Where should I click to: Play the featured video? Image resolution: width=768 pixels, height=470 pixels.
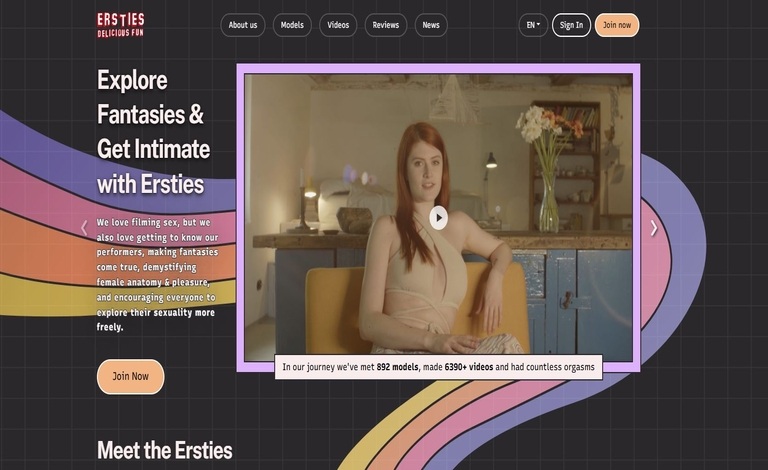click(438, 217)
